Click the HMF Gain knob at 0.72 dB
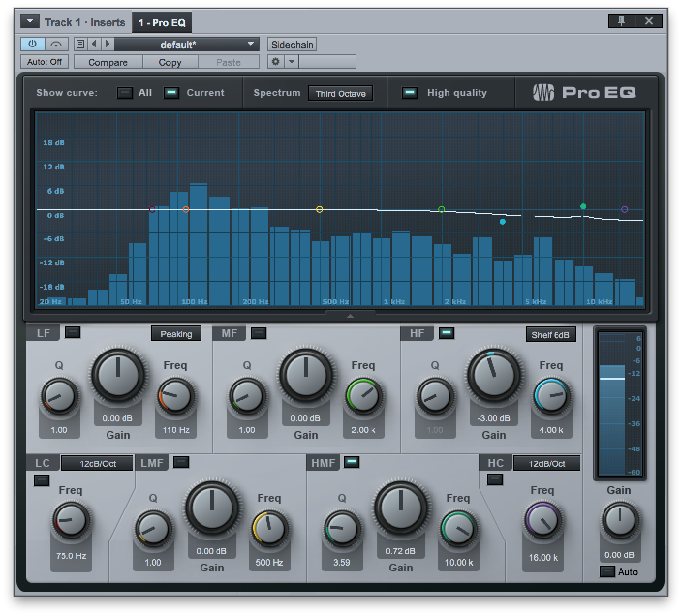 [x=401, y=507]
